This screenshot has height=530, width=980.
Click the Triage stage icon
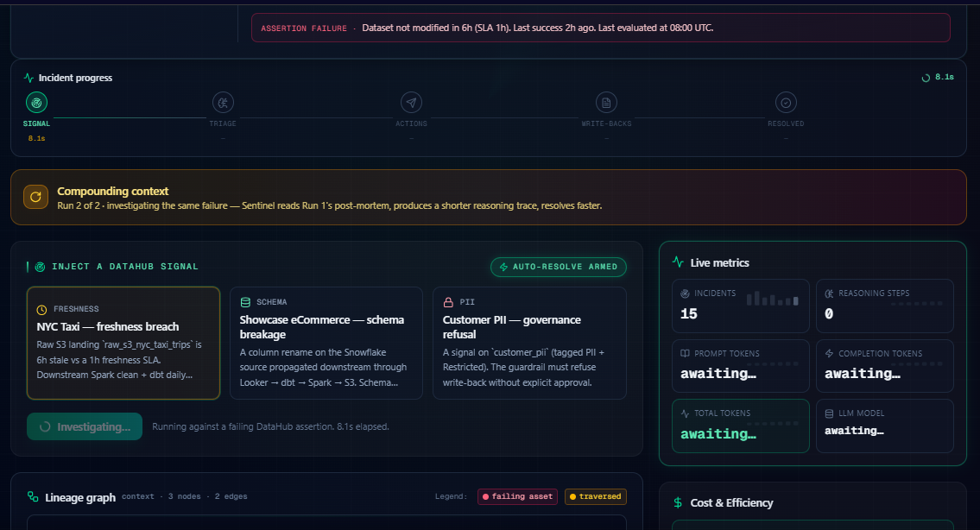point(223,103)
